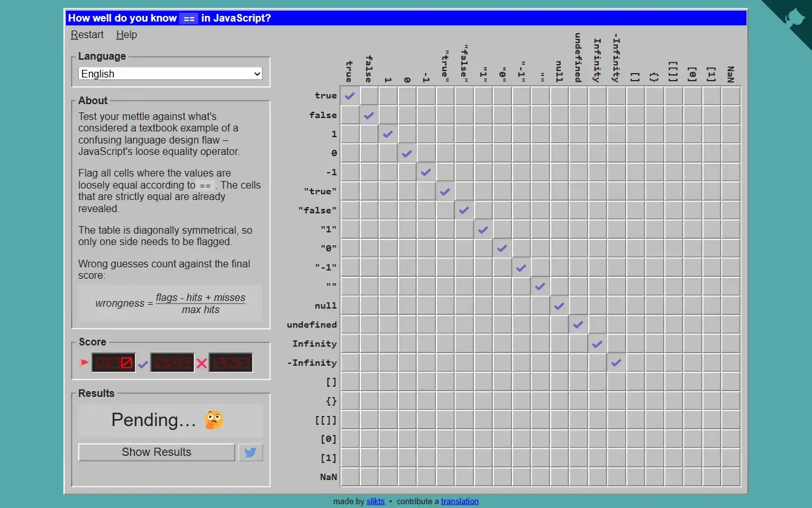Click the NaN row label

[x=329, y=477]
